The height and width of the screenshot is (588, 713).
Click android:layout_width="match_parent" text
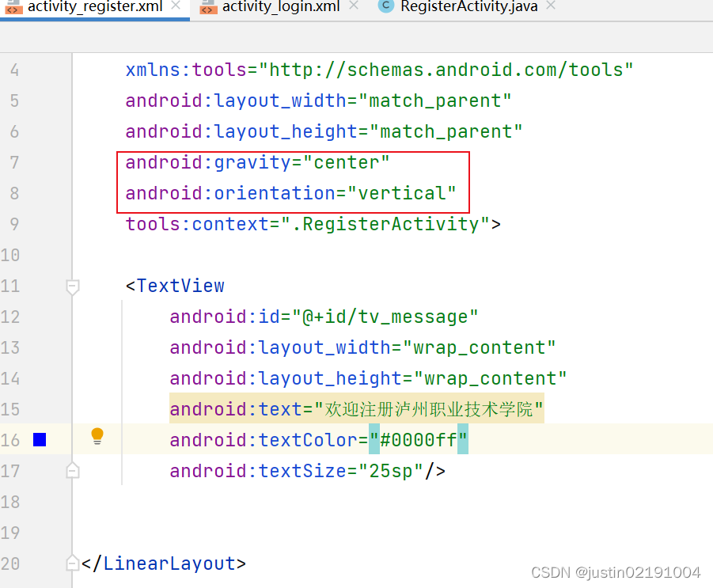(x=318, y=101)
